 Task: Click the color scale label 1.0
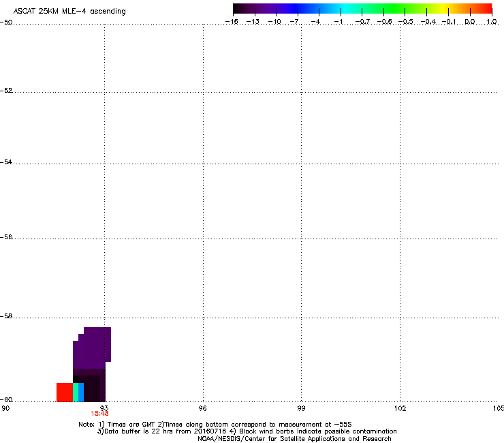pos(492,22)
